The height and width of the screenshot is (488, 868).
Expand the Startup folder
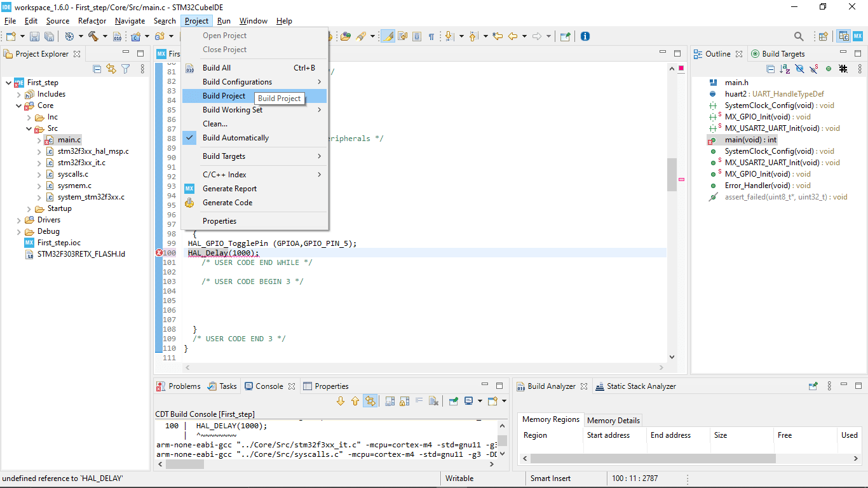coord(29,208)
